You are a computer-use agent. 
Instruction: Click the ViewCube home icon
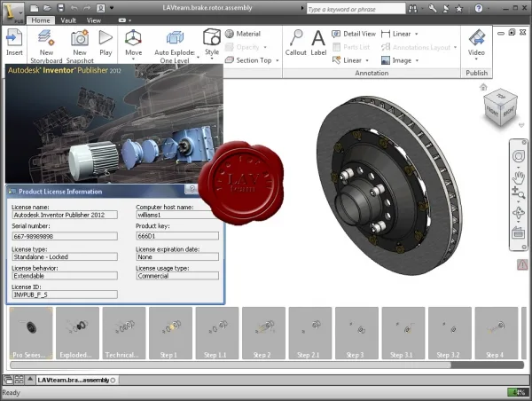click(x=483, y=87)
